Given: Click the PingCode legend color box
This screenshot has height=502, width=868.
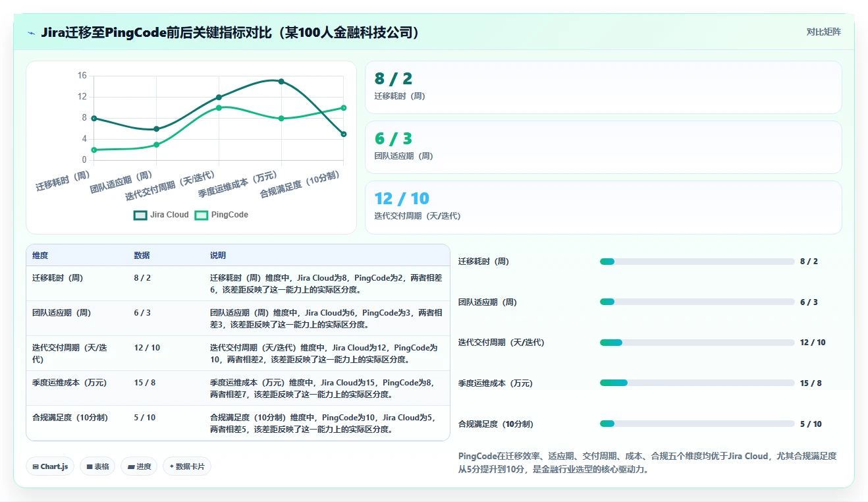Looking at the screenshot, I should pos(201,215).
